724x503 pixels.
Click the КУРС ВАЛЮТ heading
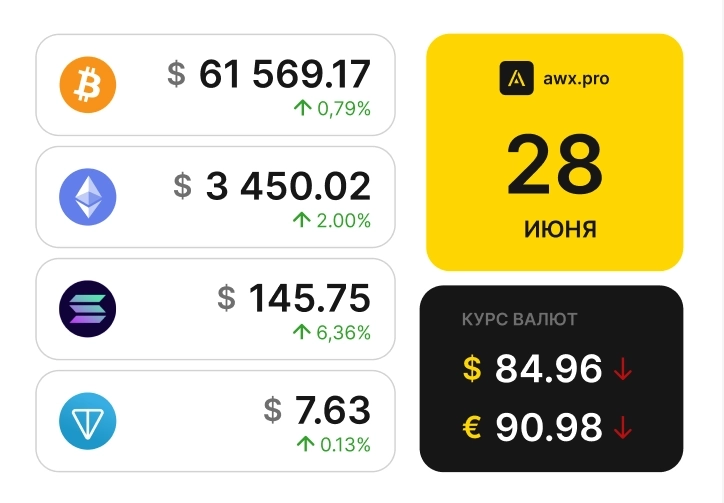[x=519, y=320]
